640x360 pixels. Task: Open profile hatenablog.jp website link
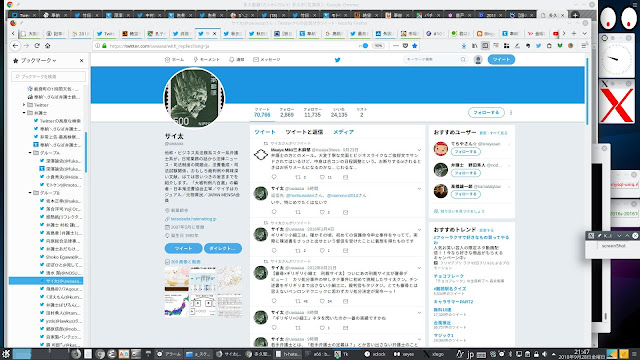tap(193, 219)
